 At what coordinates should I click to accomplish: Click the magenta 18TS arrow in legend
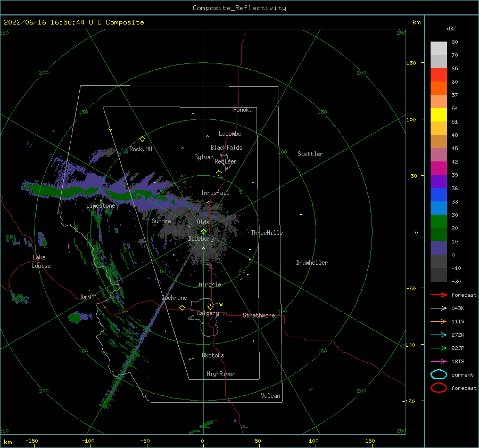coord(439,362)
